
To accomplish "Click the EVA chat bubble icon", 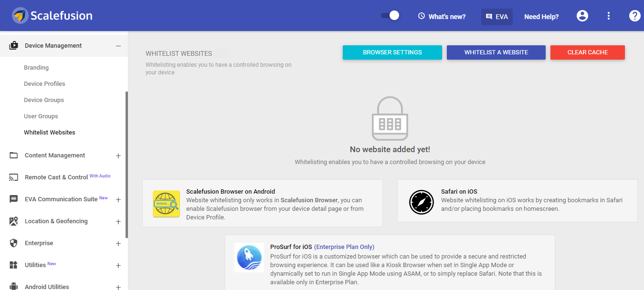I will [x=489, y=17].
